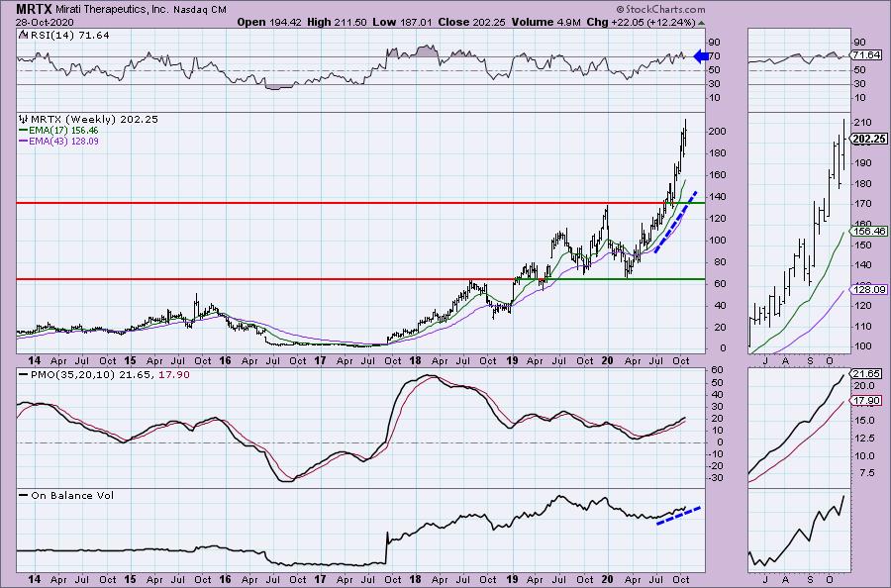Click the boxed 156.46 EMA tag on right

(x=869, y=232)
